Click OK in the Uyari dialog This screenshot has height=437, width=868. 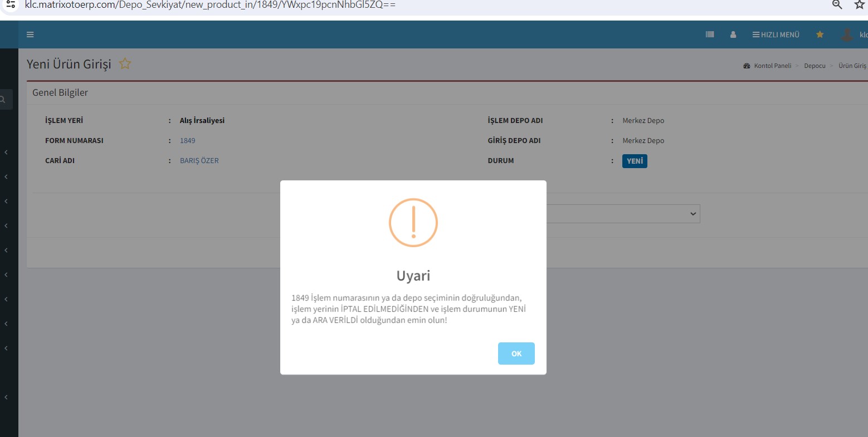[x=516, y=353]
